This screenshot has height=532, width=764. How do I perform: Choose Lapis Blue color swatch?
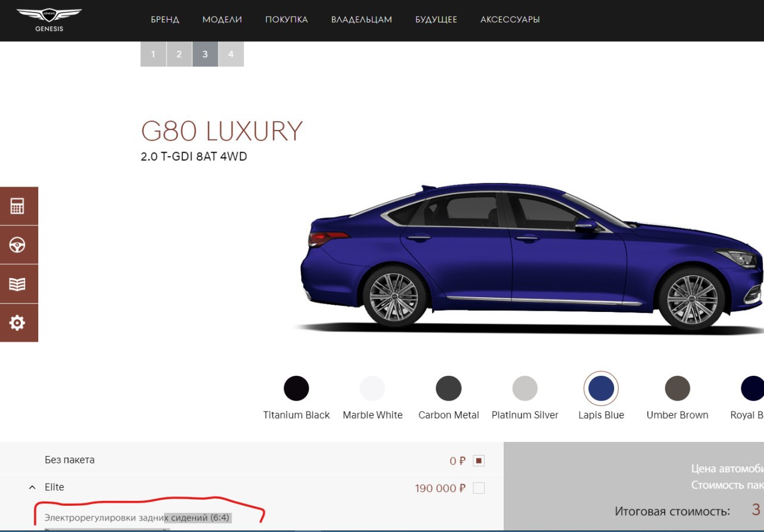[x=601, y=388]
